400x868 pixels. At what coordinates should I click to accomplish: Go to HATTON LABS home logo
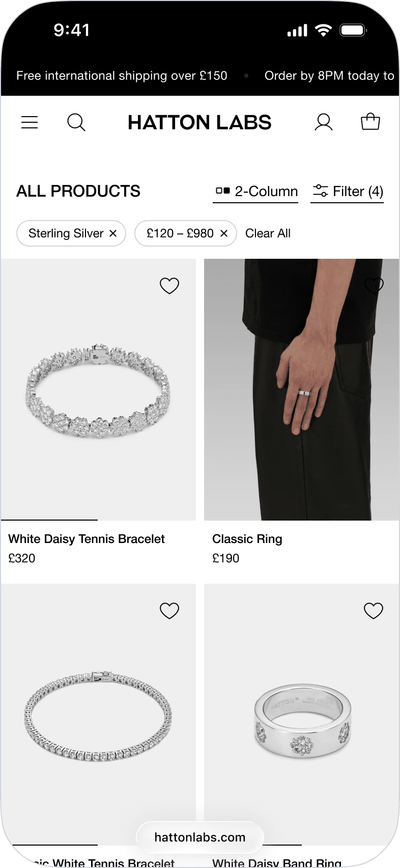coord(199,122)
